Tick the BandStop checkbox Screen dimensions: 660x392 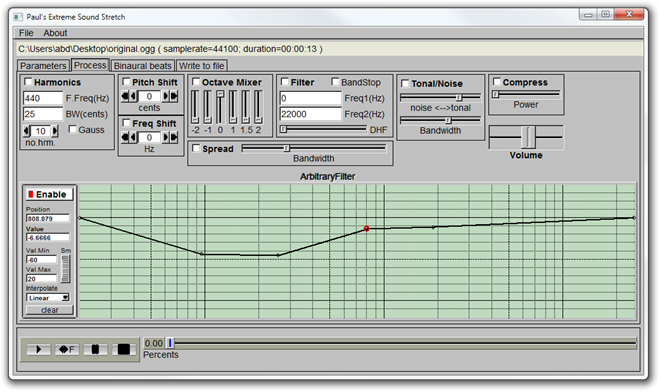[335, 82]
